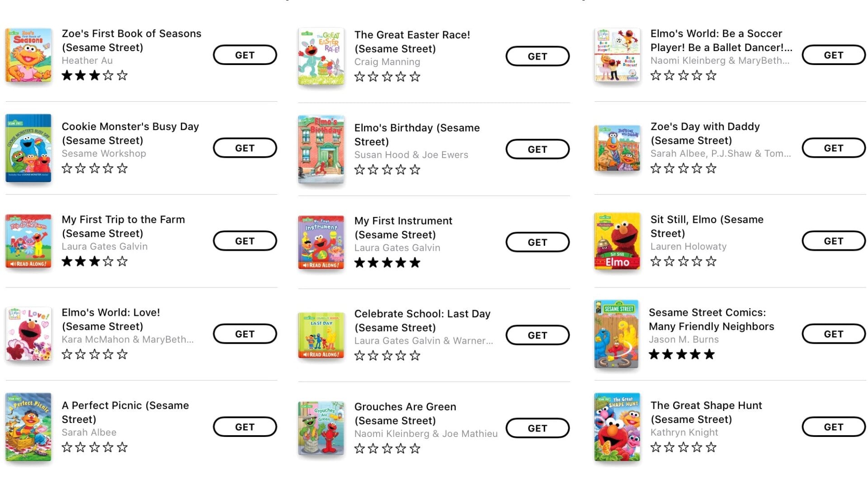Click star rating under Jason M. Burns
The width and height of the screenshot is (868, 488).
point(681,355)
